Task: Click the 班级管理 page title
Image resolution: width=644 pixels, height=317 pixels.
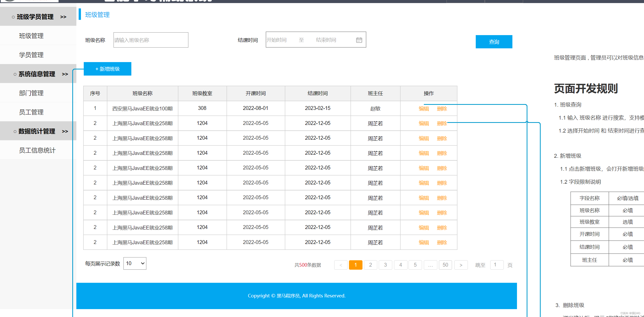Action: [97, 15]
